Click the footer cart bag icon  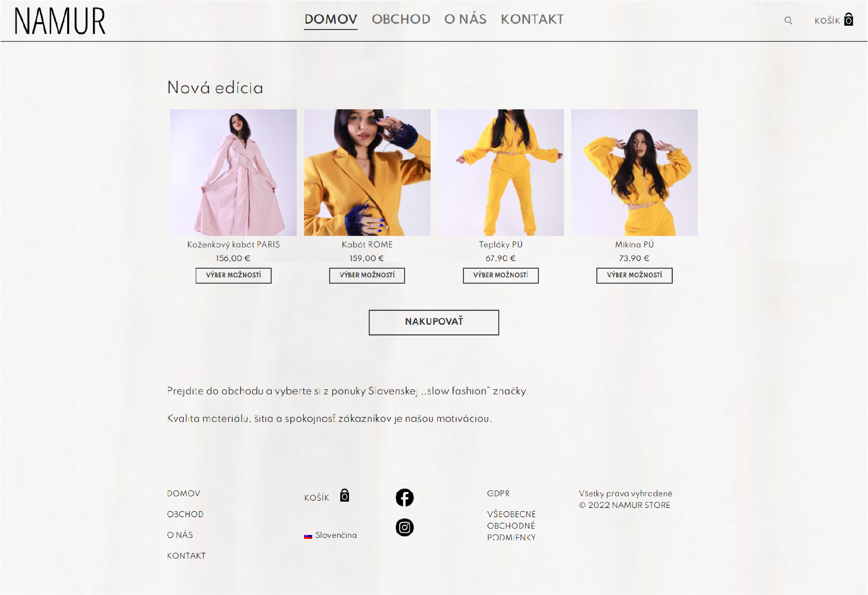point(344,496)
